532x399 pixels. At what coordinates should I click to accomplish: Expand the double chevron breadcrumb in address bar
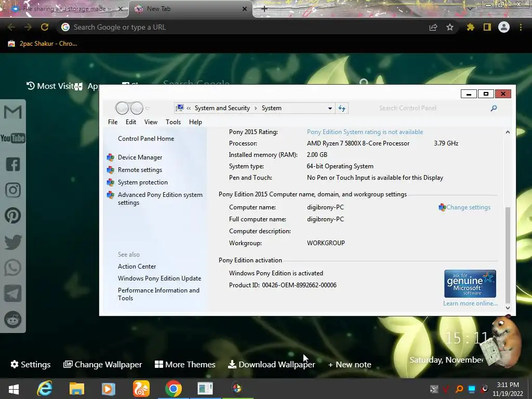pos(189,108)
